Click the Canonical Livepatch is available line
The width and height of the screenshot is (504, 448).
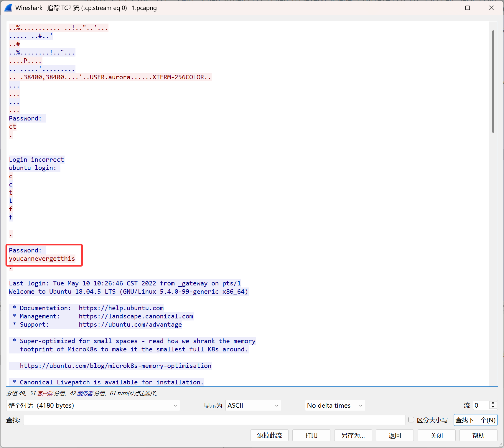106,382
